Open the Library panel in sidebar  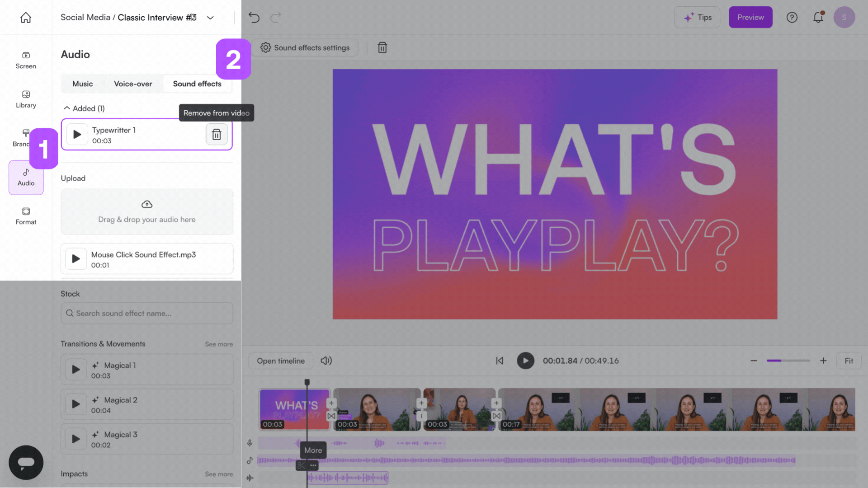[26, 99]
